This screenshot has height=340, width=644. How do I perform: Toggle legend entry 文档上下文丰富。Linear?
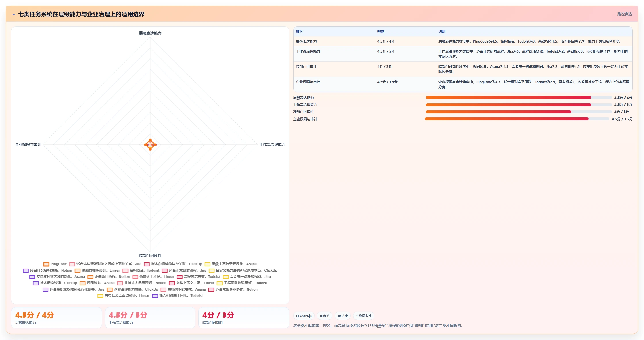click(x=191, y=283)
